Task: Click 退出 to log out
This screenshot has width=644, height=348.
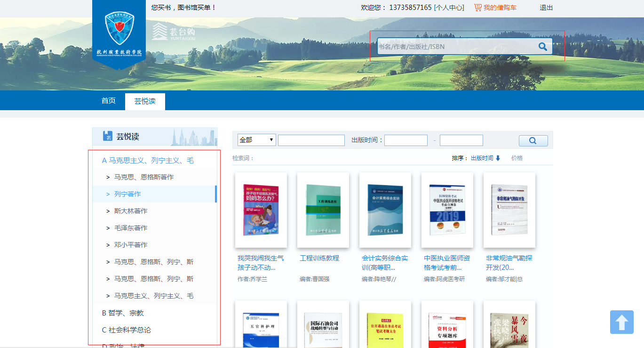Action: tap(546, 8)
